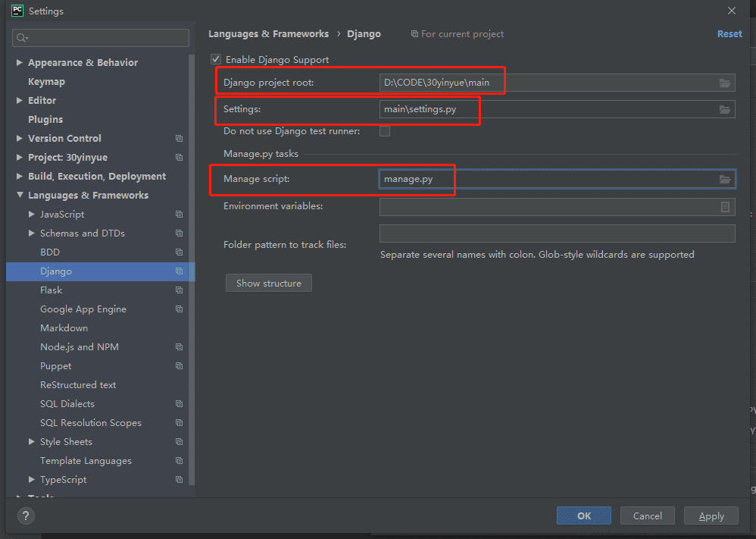Select Flask in settings tree

[52, 290]
